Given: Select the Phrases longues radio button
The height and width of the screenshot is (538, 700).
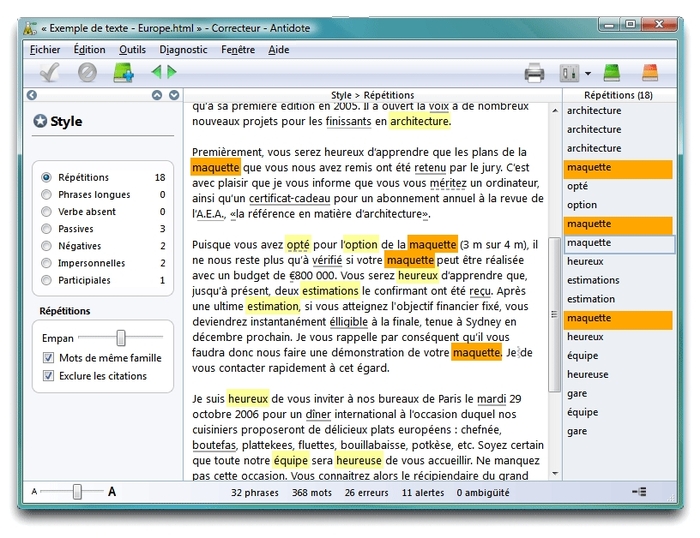Looking at the screenshot, I should pyautogui.click(x=46, y=195).
